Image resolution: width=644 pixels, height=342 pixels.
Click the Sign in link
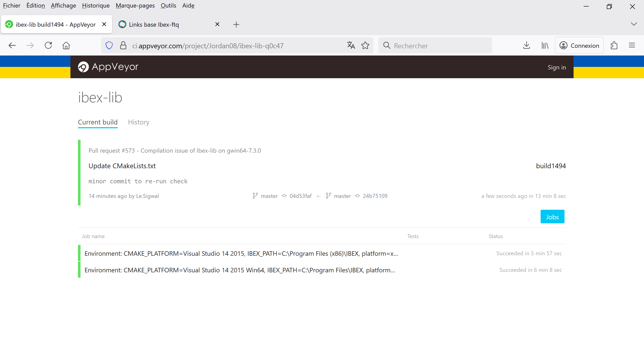[557, 67]
